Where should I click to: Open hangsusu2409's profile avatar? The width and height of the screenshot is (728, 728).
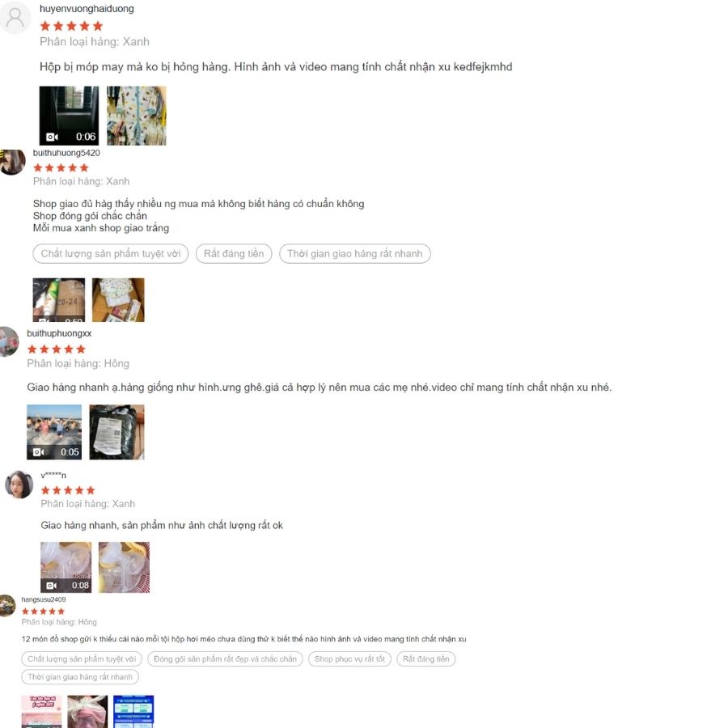click(x=7, y=605)
